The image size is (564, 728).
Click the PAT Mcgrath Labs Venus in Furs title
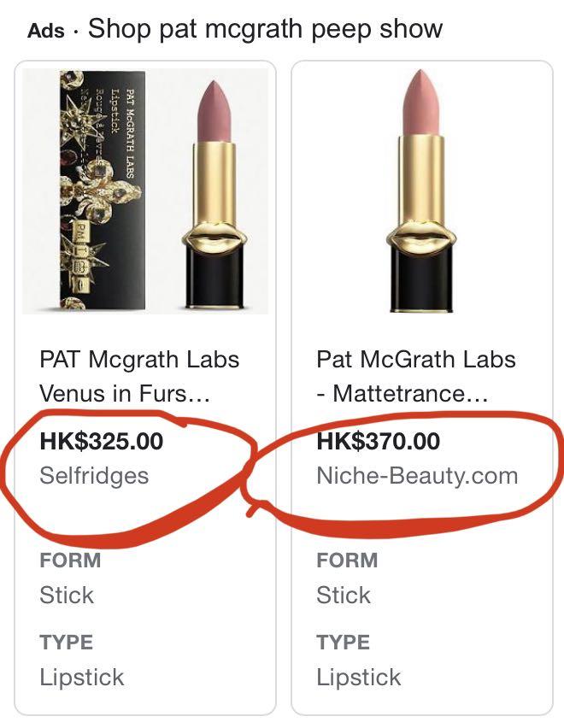tap(139, 376)
